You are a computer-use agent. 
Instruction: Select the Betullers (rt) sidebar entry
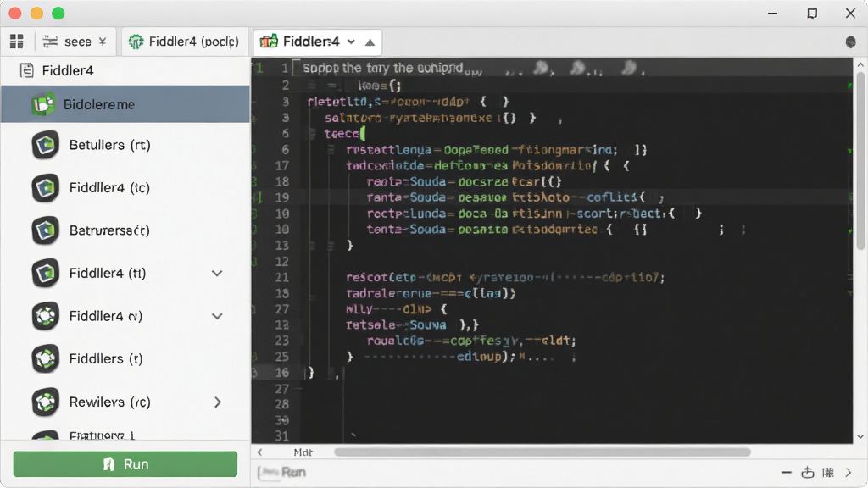tap(125, 145)
